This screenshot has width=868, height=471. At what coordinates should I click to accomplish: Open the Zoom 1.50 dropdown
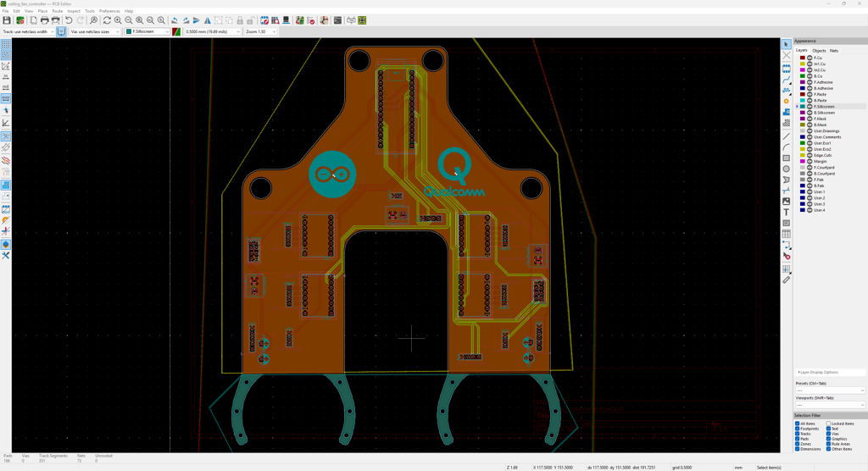click(x=261, y=31)
